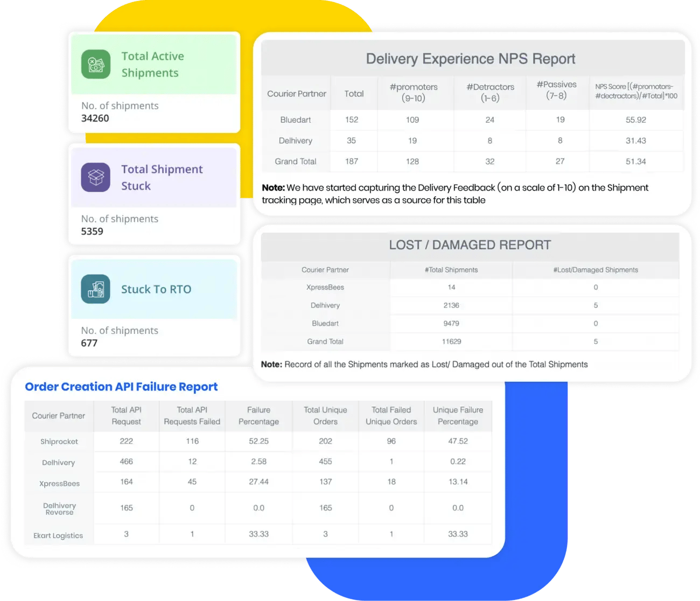Image resolution: width=700 pixels, height=601 pixels.
Task: Click the NPS score value 51.34
Action: point(636,161)
